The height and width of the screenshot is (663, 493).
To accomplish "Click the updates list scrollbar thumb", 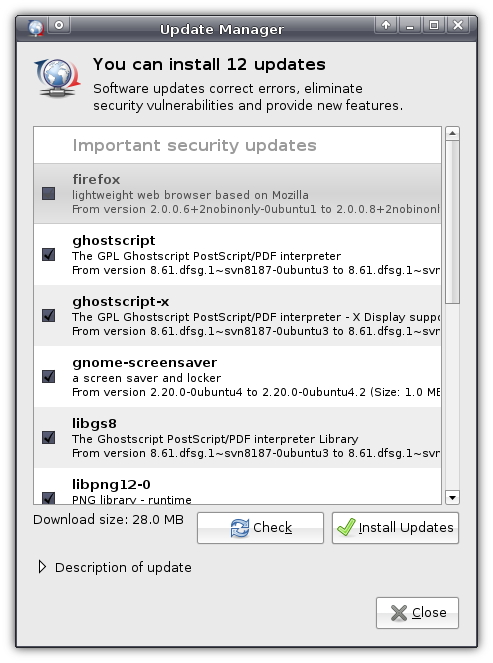I will (x=452, y=222).
